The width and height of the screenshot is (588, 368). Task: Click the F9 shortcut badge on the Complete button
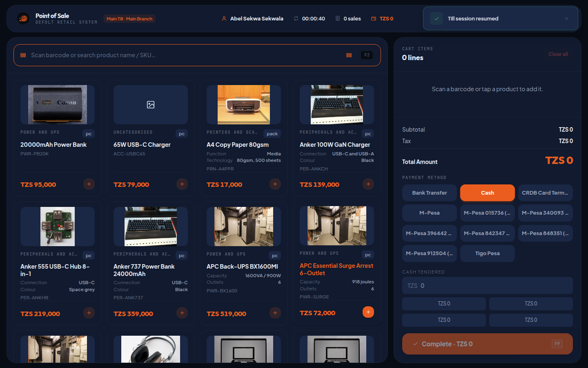click(x=557, y=344)
